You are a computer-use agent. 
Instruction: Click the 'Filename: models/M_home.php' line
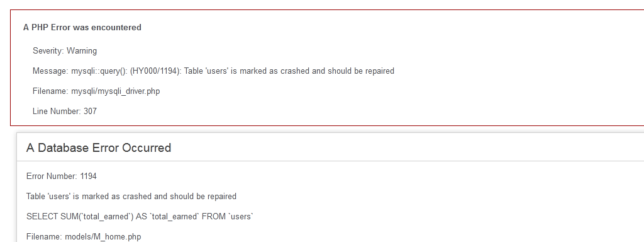coord(84,237)
